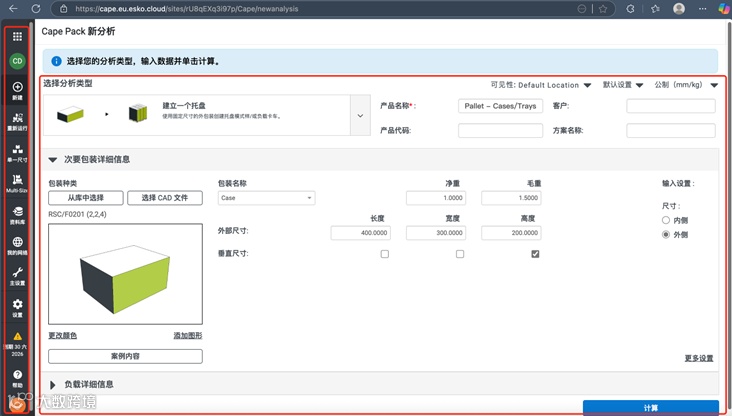
Task: Open the browser profile avatar
Action: pyautogui.click(x=679, y=8)
